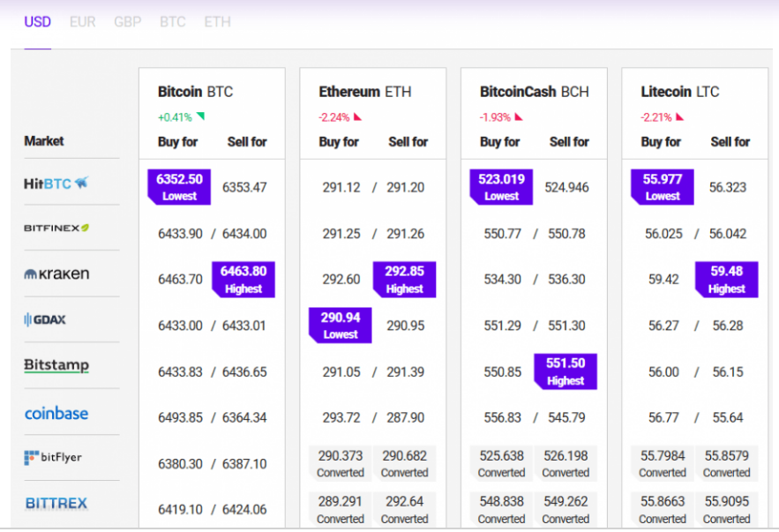
Task: Click the 551.29 GDAX BitcoinCash buy price
Action: pos(503,326)
